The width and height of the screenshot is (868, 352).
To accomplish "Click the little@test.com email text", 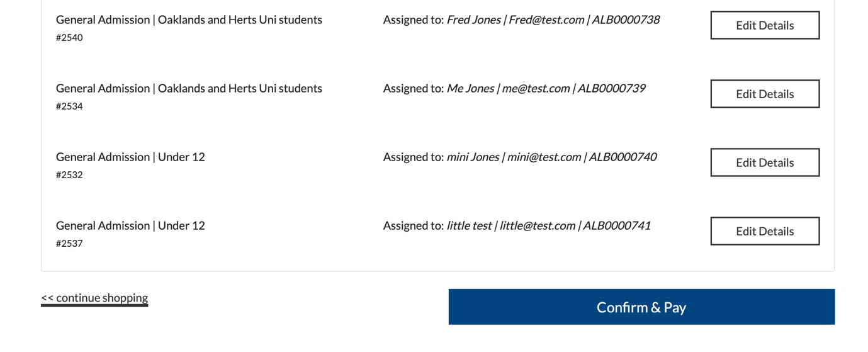I will click(x=538, y=225).
